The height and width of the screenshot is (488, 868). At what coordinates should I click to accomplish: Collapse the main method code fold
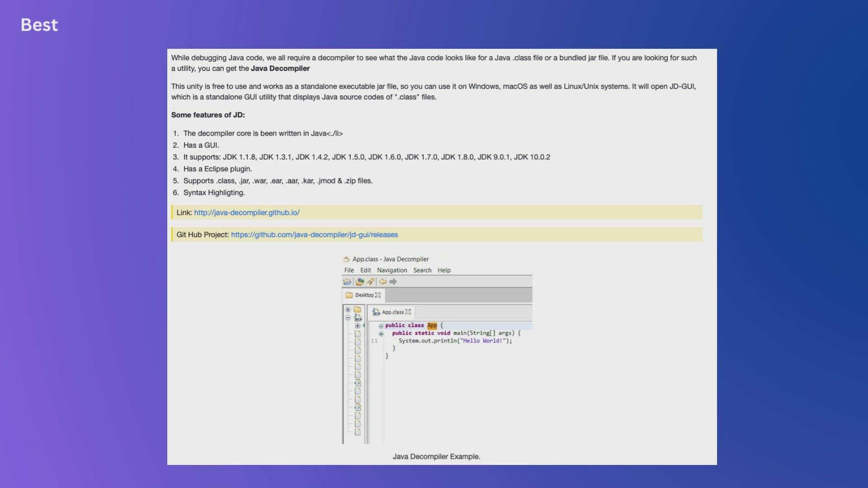point(381,334)
